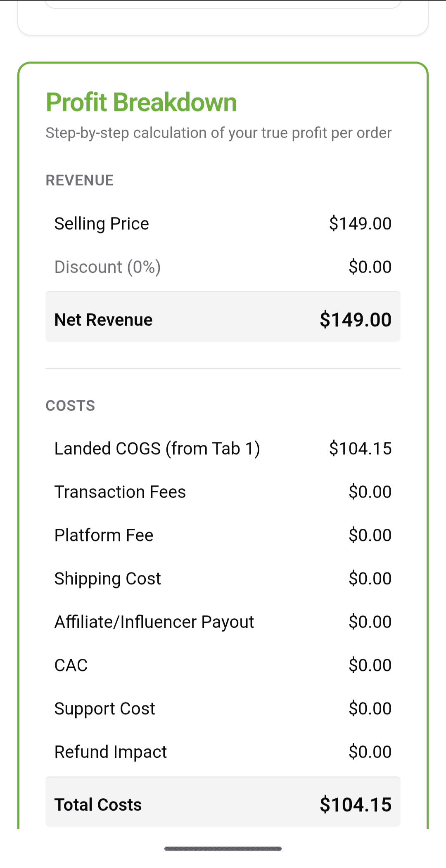
Task: Click the step-by-step calculation subtitle
Action: 219,132
